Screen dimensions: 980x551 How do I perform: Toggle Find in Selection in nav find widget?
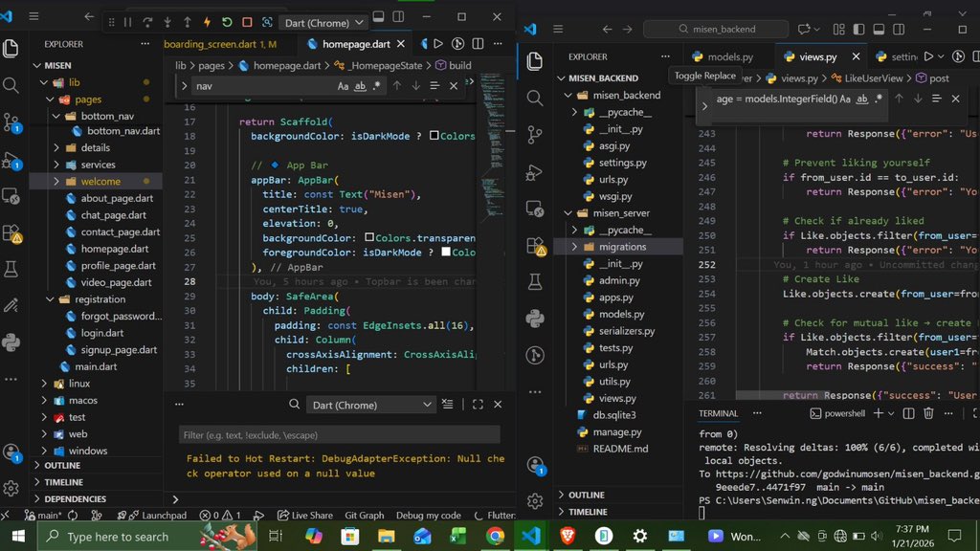coord(434,85)
